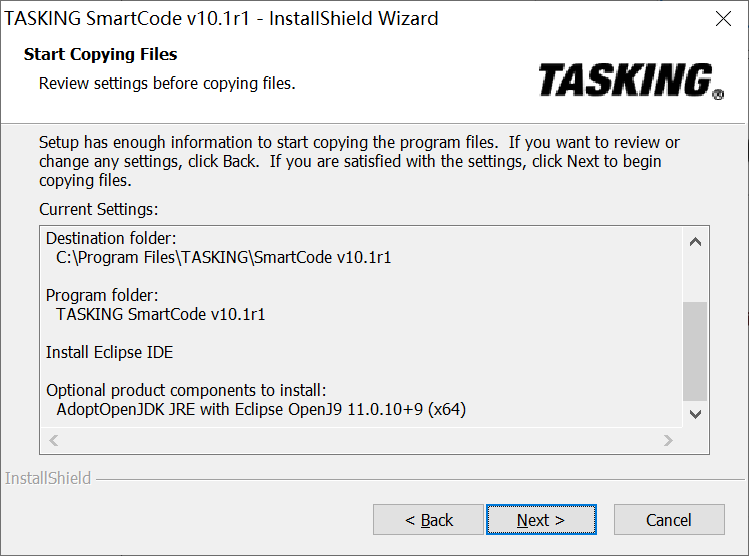
Task: Click the settings list scroll-up arrow
Action: [695, 241]
